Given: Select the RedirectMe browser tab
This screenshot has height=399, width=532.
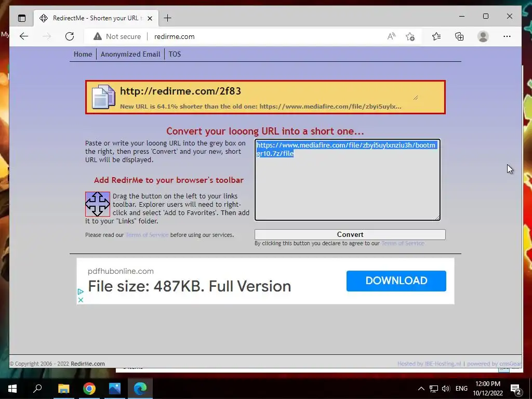Looking at the screenshot, I should (x=96, y=18).
